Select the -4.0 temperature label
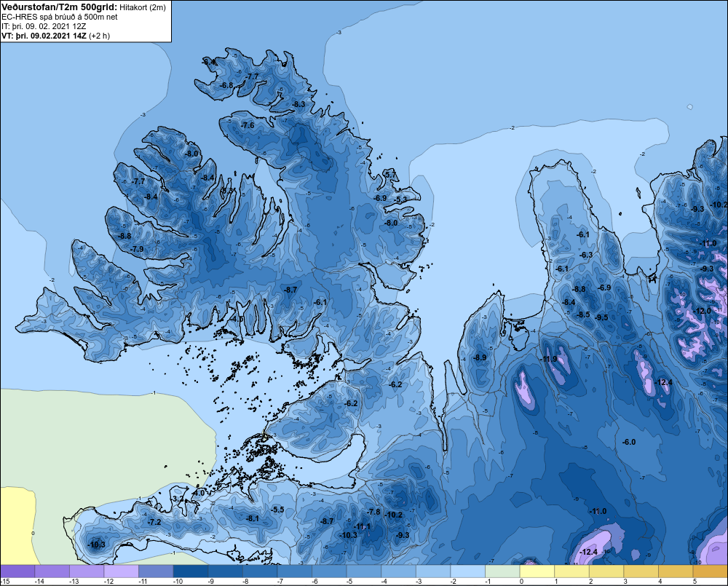The image size is (728, 586). click(x=198, y=492)
